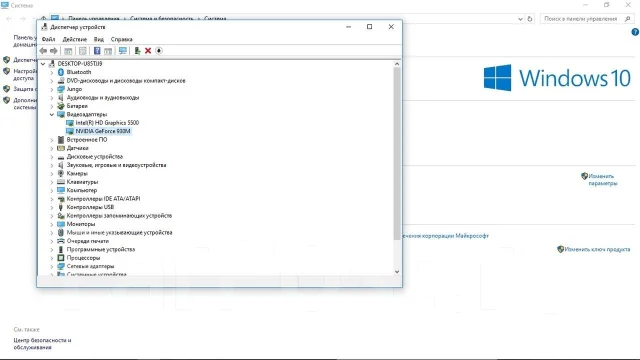Select the Jungo row label
This screenshot has width=640, height=360.
74,89
